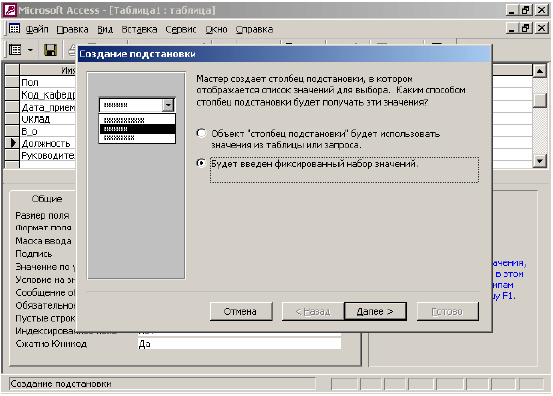
Task: Open the Файл menu
Action: click(37, 29)
